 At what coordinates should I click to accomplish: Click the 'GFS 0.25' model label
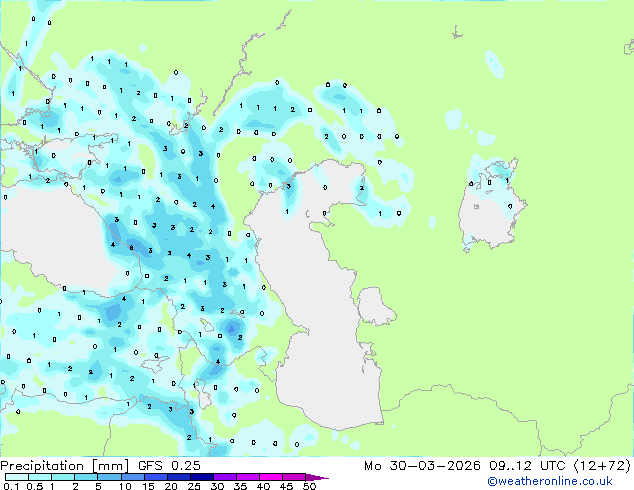tap(169, 466)
